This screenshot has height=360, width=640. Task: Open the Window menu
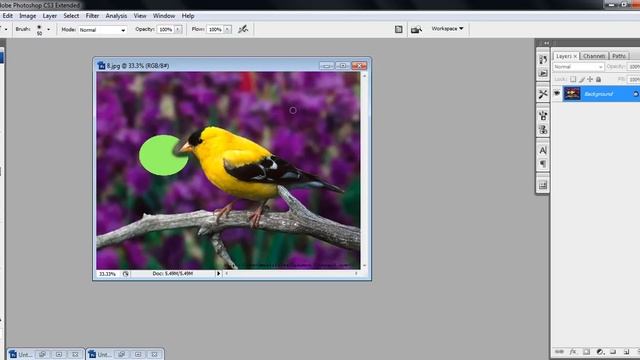[164, 16]
